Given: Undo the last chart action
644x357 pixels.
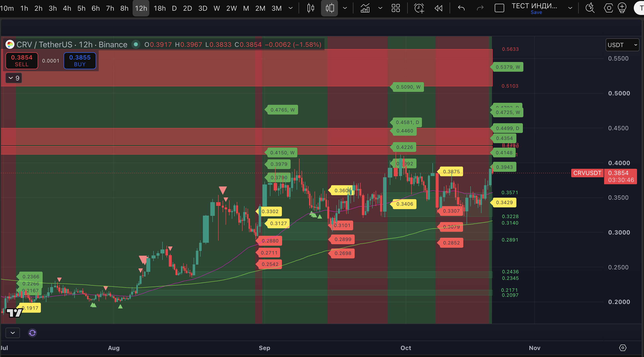Looking at the screenshot, I should [x=461, y=8].
